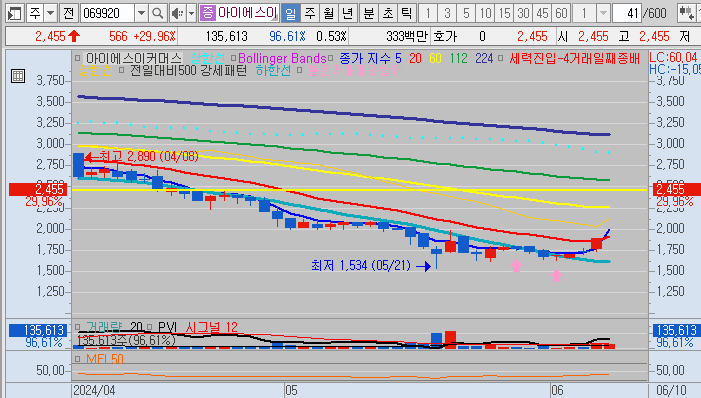The height and width of the screenshot is (398, 701).
Task: Switch to the 주 weekly period tab
Action: coord(310,13)
